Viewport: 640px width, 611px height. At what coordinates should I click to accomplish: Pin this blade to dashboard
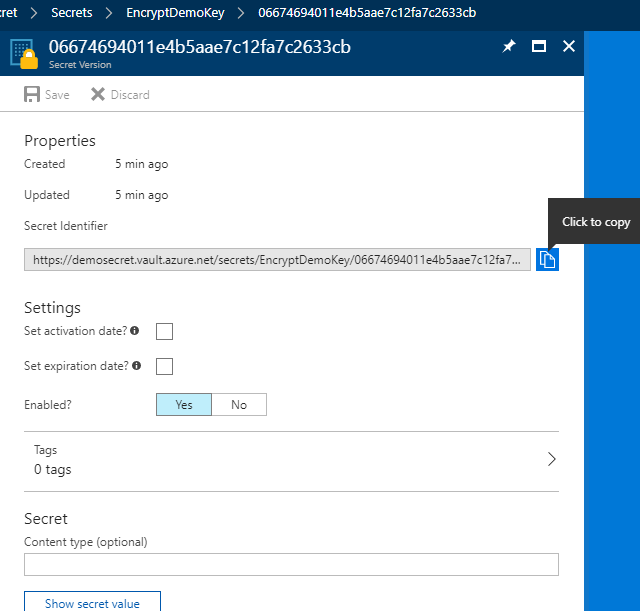(x=509, y=46)
